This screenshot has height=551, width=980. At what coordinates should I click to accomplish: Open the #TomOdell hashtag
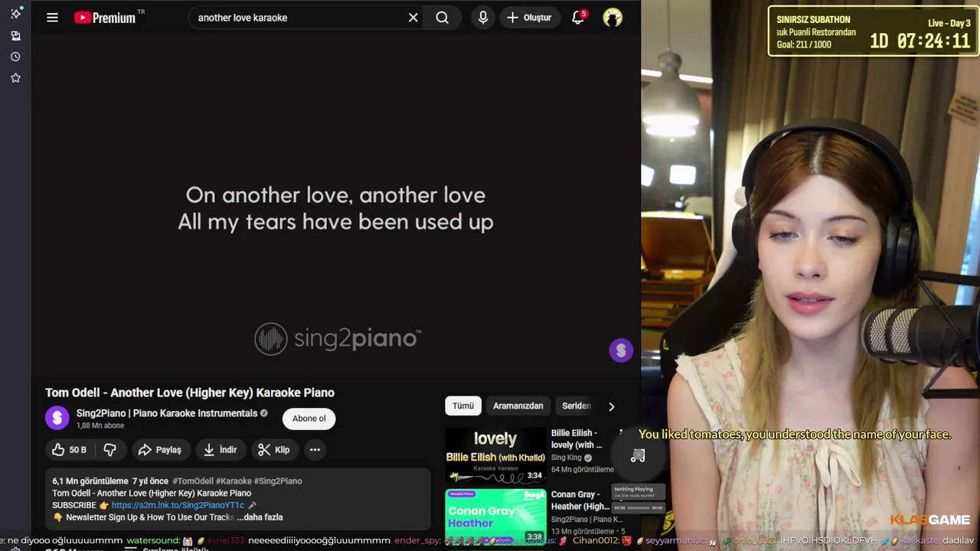(193, 481)
